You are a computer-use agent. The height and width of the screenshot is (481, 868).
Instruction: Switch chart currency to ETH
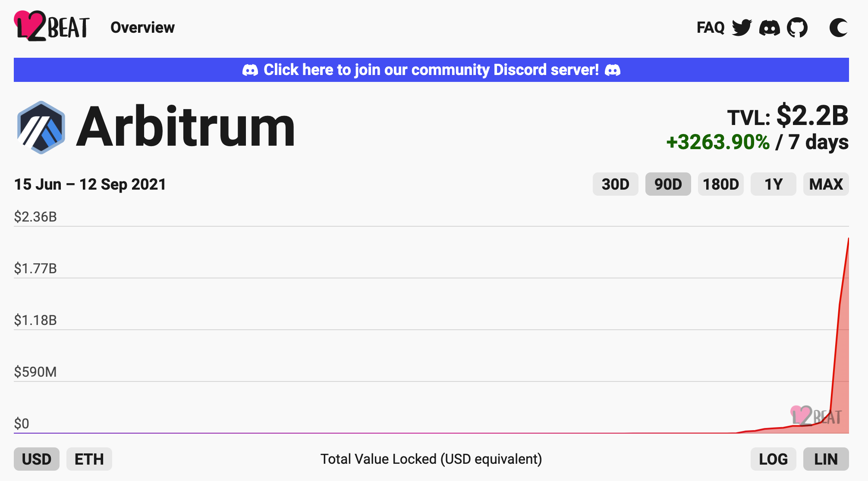(x=89, y=459)
